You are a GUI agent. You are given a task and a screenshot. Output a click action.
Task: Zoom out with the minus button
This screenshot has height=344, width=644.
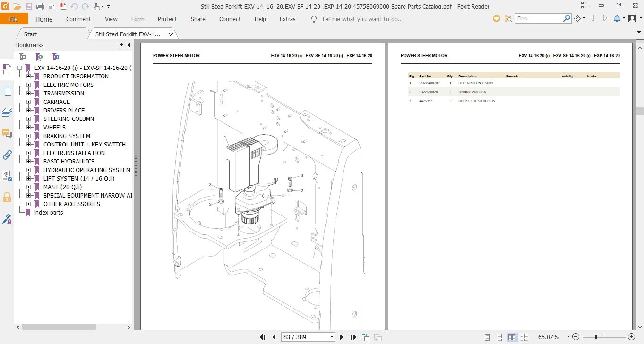click(575, 337)
